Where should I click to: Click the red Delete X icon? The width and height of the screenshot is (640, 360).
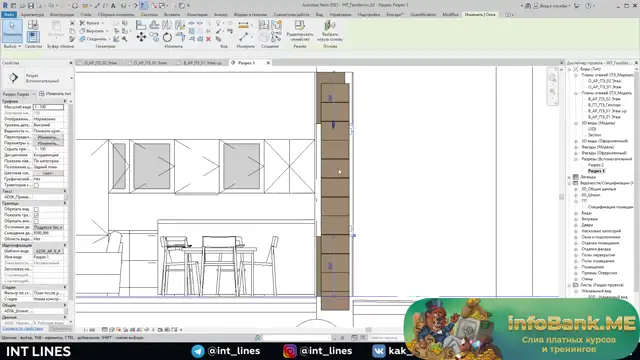pos(208,39)
